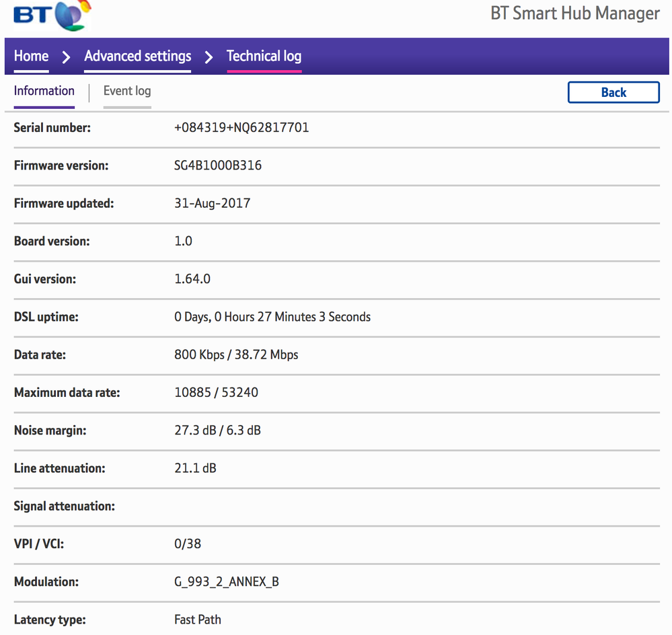The image size is (672, 635).
Task: Click the DSL uptime label
Action: pyautogui.click(x=46, y=317)
